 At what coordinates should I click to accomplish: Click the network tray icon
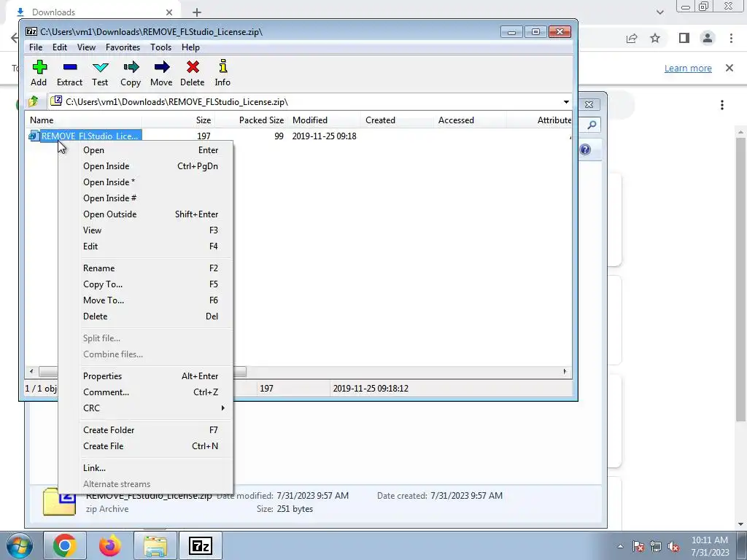tap(656, 546)
